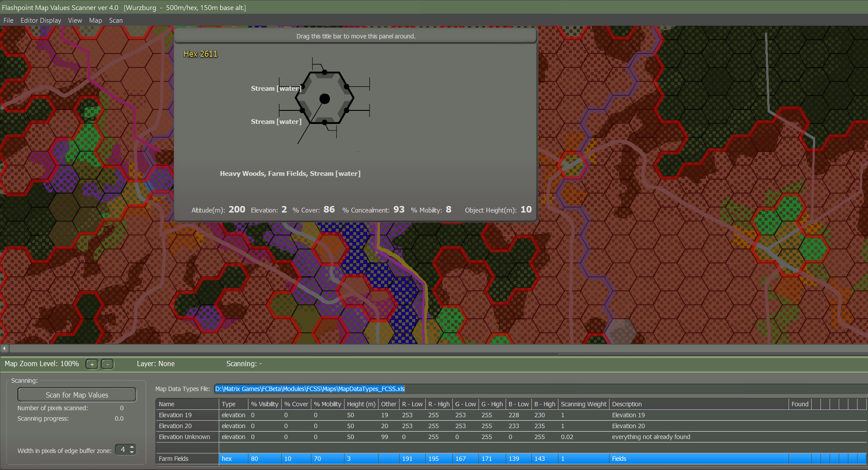Click the Altitude value 200

coord(237,209)
